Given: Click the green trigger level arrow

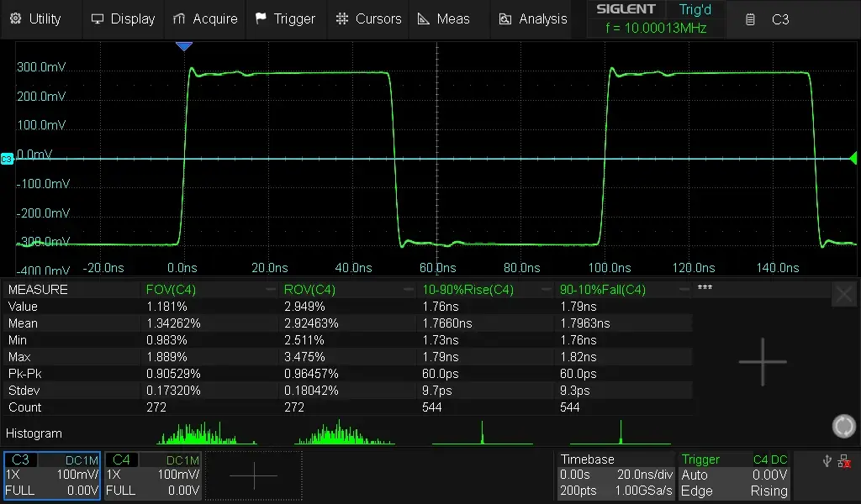Looking at the screenshot, I should (x=853, y=158).
